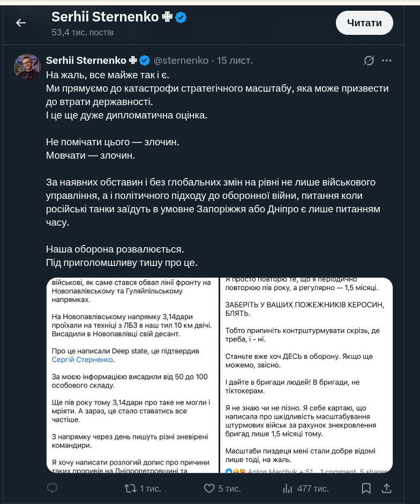Click the reply speech bubble icon
The width and height of the screenshot is (420, 504).
coord(52,488)
